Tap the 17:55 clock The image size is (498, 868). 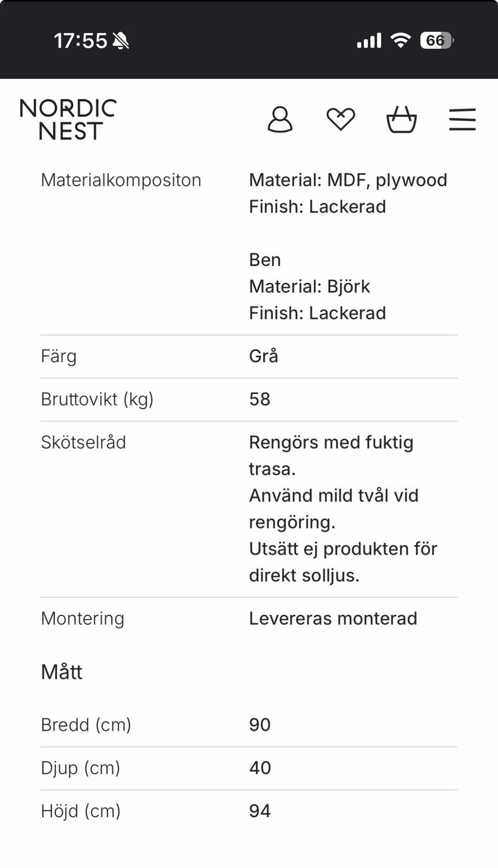coord(80,40)
